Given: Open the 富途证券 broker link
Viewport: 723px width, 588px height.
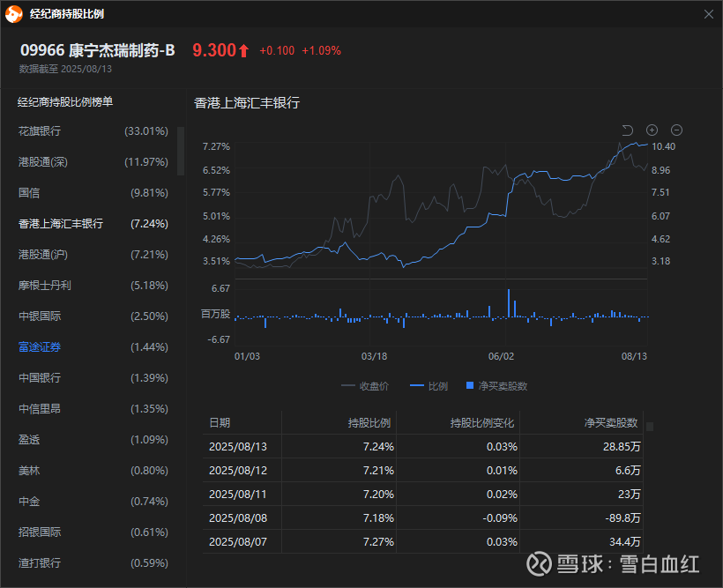Looking at the screenshot, I should [x=40, y=346].
